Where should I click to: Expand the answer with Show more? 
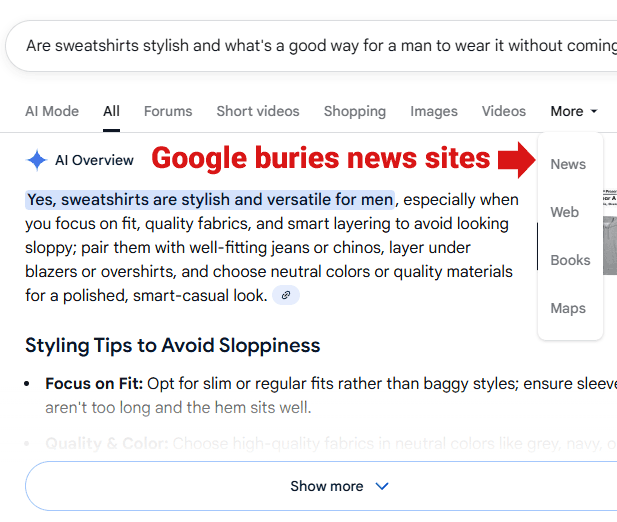tap(321, 486)
